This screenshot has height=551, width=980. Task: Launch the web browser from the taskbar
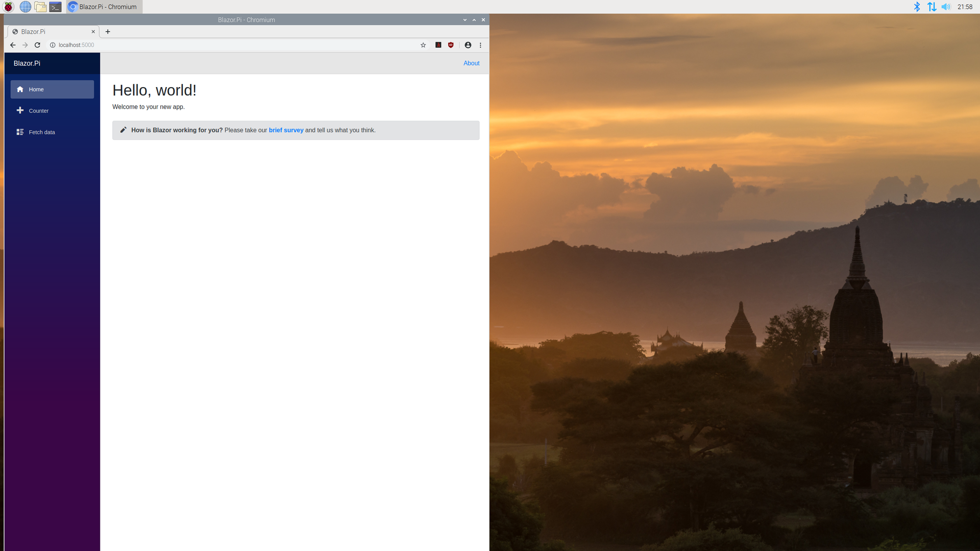(x=25, y=7)
